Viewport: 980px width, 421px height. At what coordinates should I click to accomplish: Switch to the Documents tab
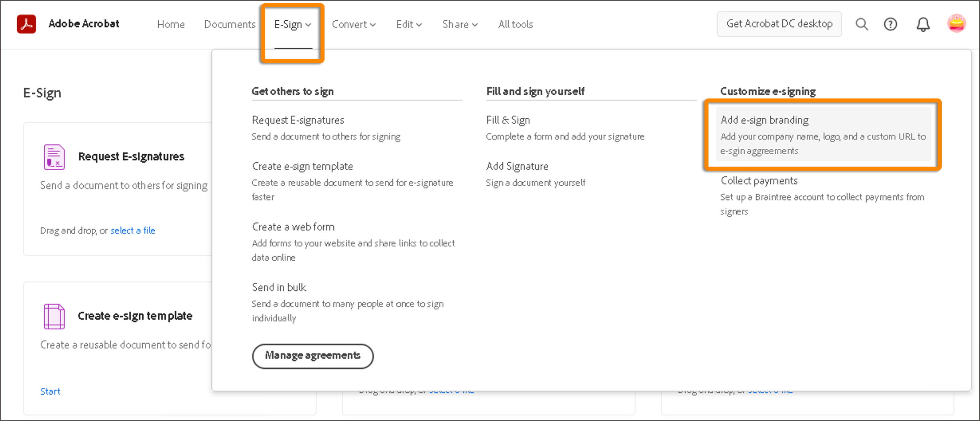tap(230, 25)
